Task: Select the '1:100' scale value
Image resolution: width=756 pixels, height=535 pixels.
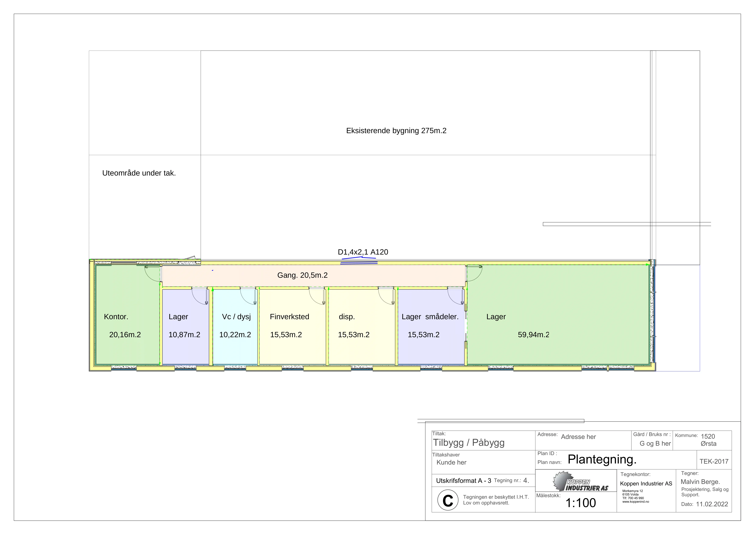Action: click(580, 503)
